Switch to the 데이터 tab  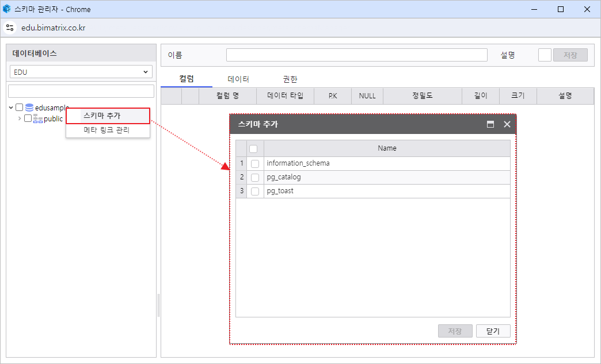pyautogui.click(x=238, y=79)
